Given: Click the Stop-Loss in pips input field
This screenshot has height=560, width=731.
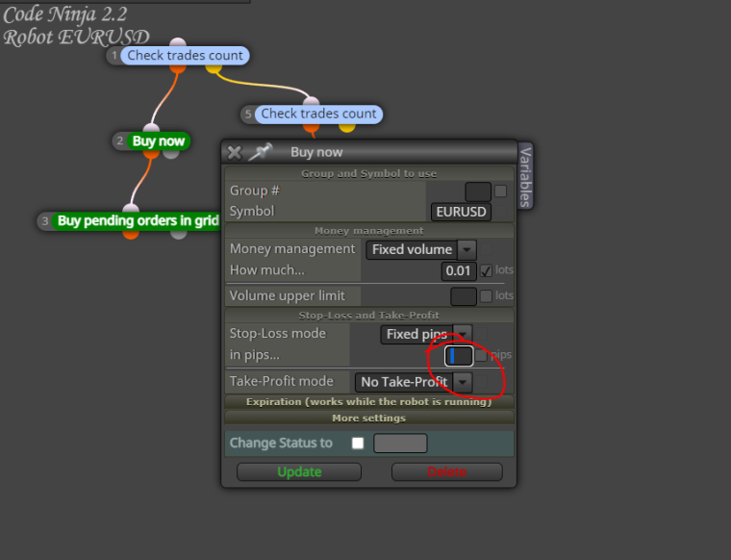Looking at the screenshot, I should click(459, 356).
